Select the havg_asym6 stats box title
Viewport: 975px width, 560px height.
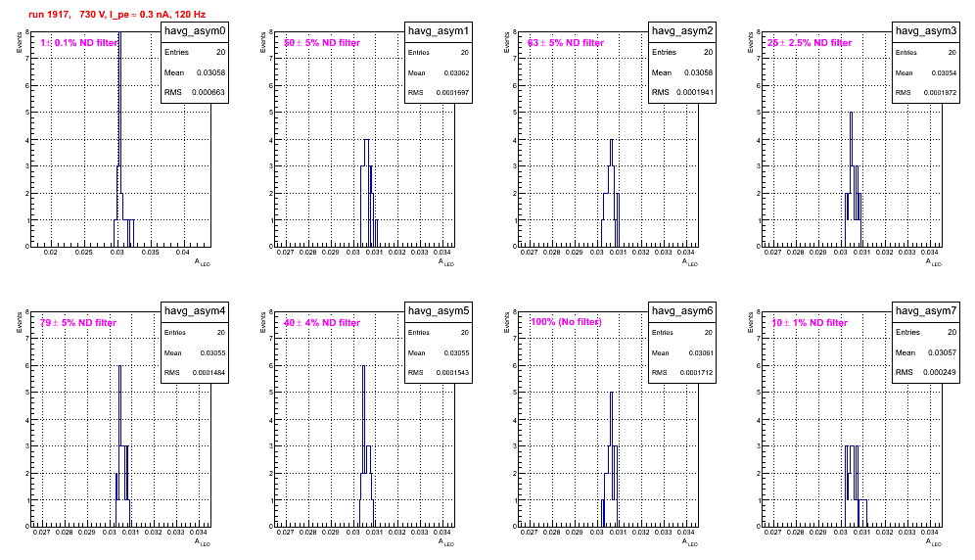682,310
